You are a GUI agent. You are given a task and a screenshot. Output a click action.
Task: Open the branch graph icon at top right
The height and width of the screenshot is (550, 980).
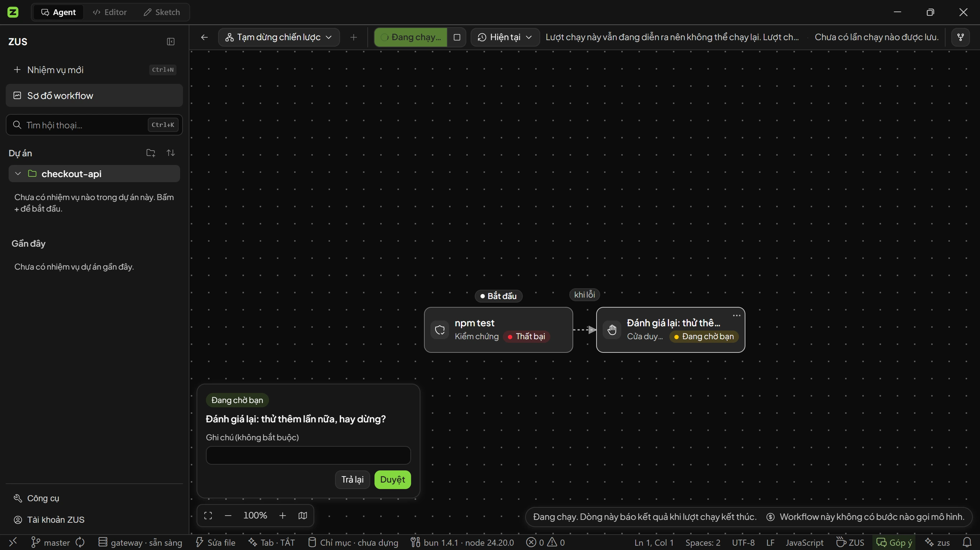961,37
